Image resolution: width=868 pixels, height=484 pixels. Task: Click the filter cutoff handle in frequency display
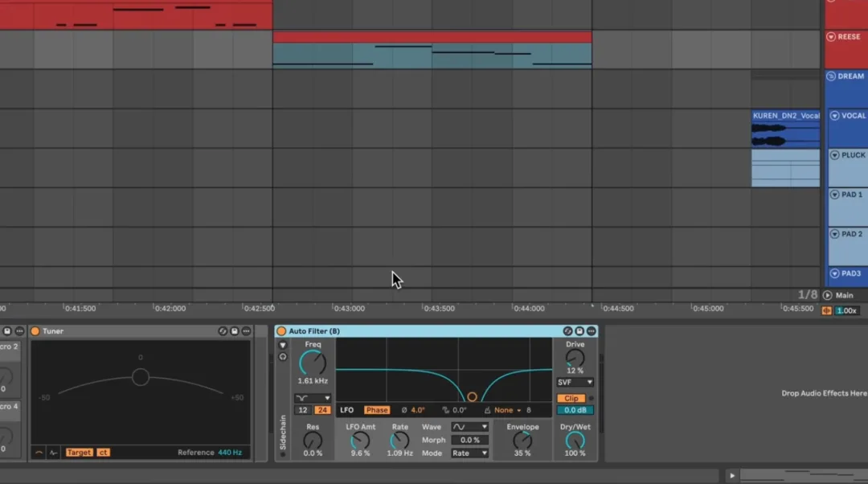(x=472, y=396)
